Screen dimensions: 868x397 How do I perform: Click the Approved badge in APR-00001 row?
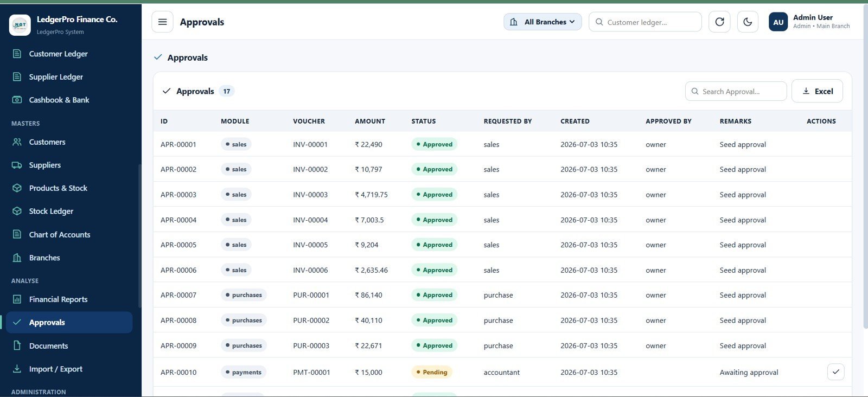click(434, 144)
